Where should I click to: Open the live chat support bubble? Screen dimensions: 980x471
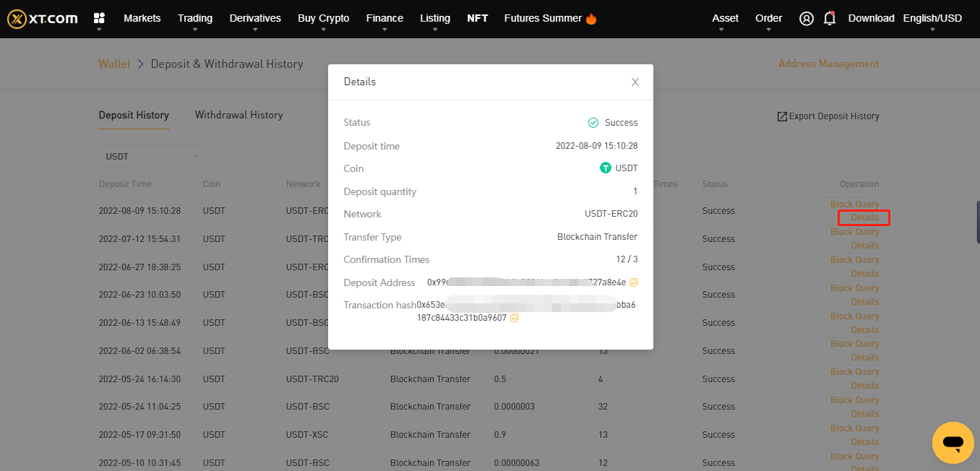click(953, 442)
